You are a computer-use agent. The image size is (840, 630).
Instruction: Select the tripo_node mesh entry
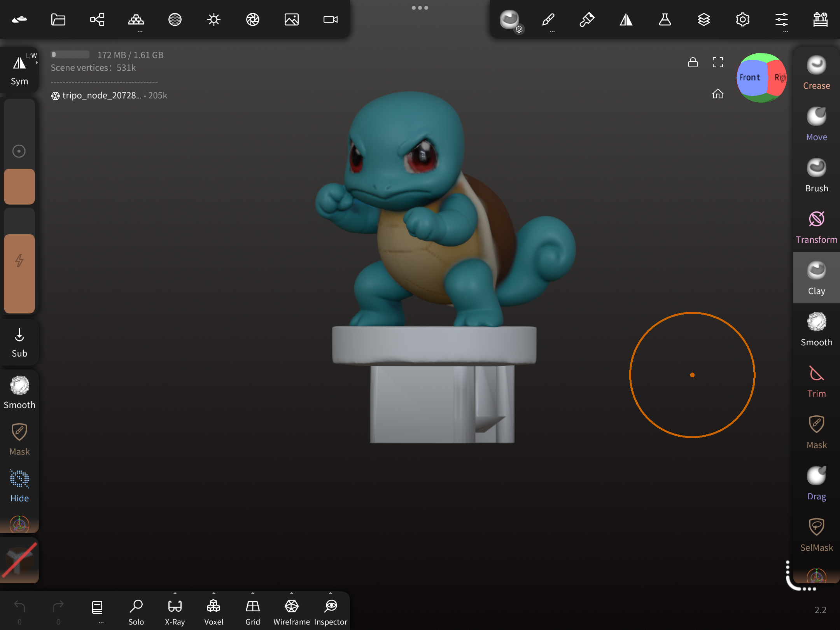point(102,96)
